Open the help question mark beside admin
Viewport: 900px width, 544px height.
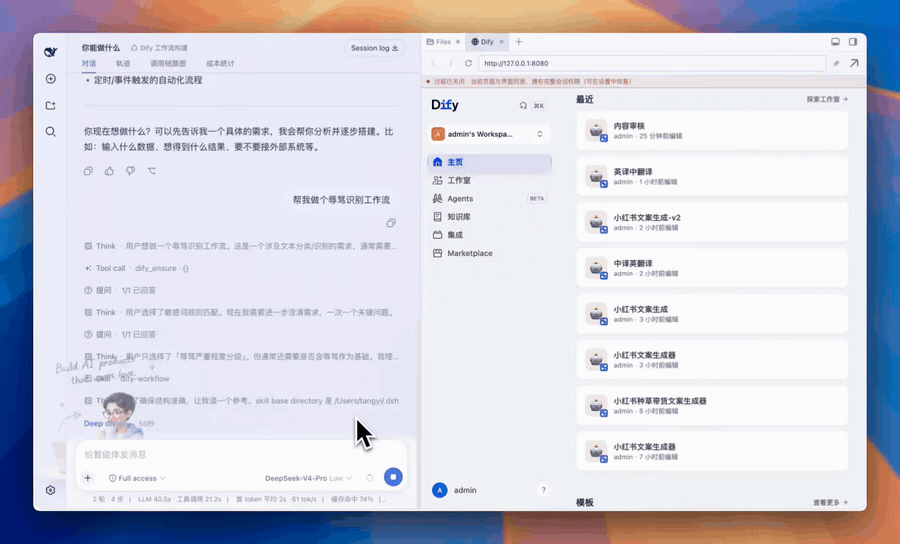[x=543, y=490]
